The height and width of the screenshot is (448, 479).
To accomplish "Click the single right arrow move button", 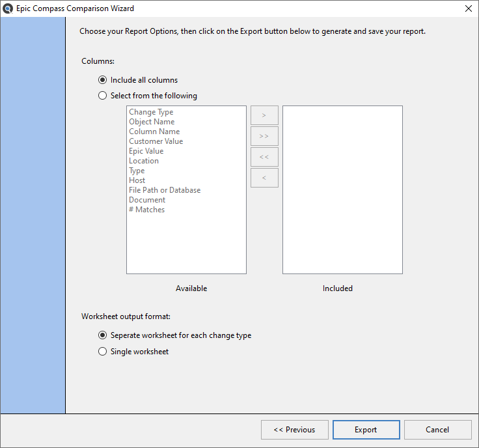I will point(264,115).
